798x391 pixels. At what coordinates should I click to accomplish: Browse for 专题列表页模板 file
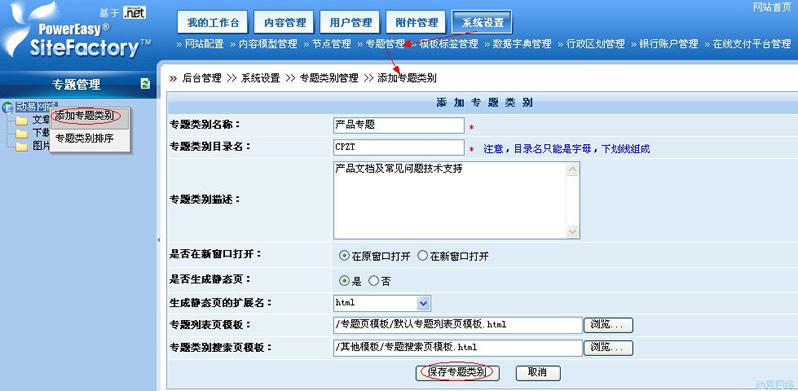click(609, 325)
